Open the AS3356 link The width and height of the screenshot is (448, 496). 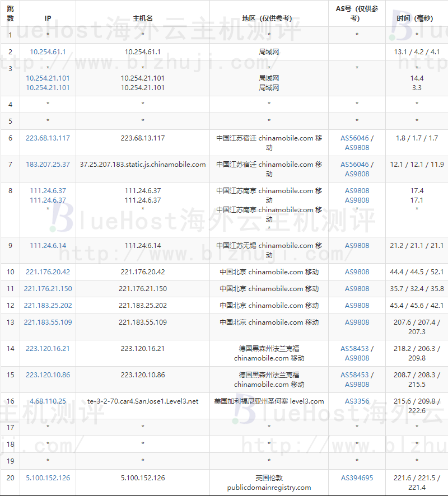[357, 401]
